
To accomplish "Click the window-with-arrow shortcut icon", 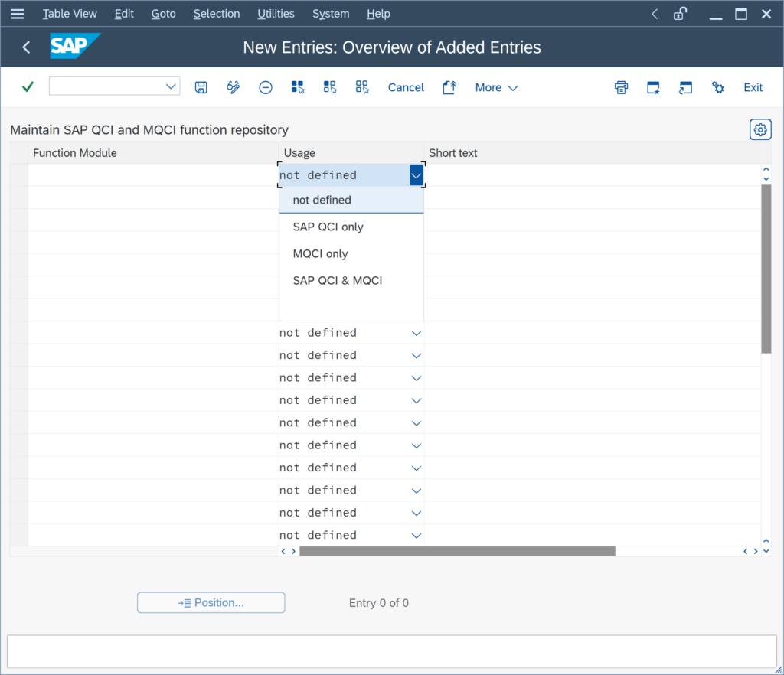I will (685, 87).
